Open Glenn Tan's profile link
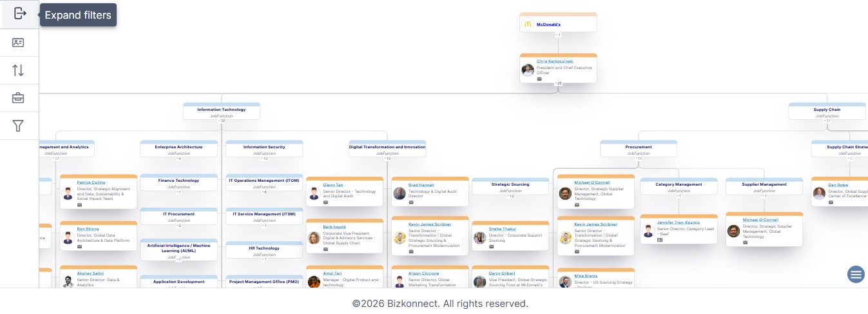 coord(333,184)
